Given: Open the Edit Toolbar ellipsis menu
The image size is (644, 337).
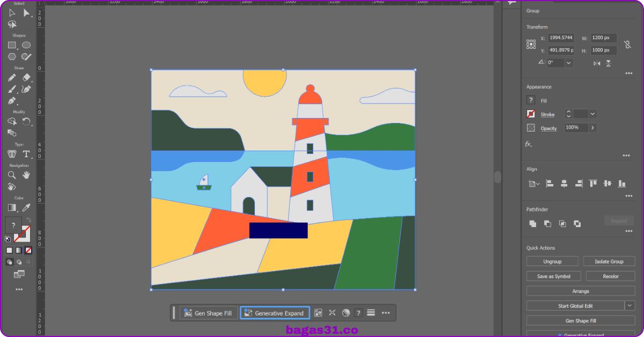Looking at the screenshot, I should click(x=19, y=289).
